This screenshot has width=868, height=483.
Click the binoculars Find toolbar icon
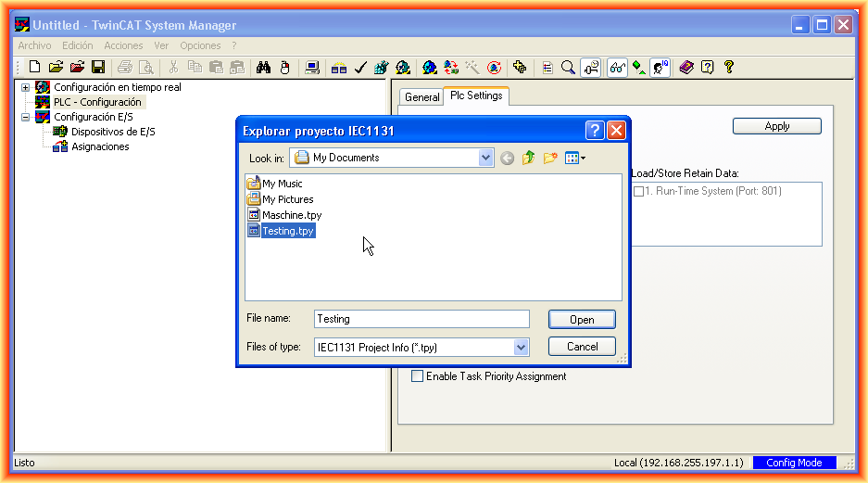(263, 67)
